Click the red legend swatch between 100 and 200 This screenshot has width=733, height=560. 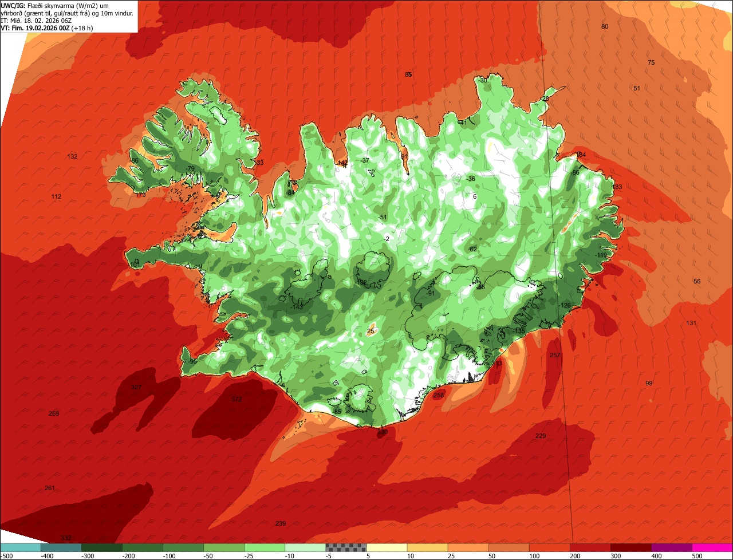pyautogui.click(x=550, y=547)
